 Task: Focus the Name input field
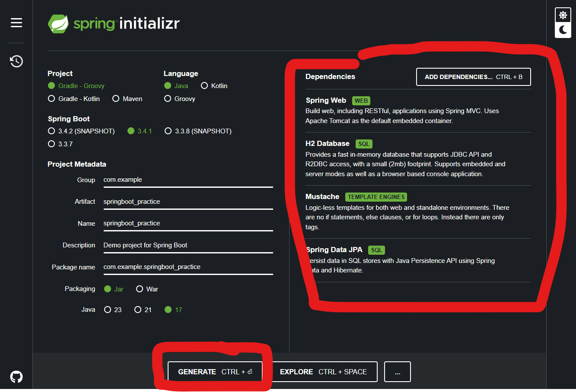(x=188, y=223)
